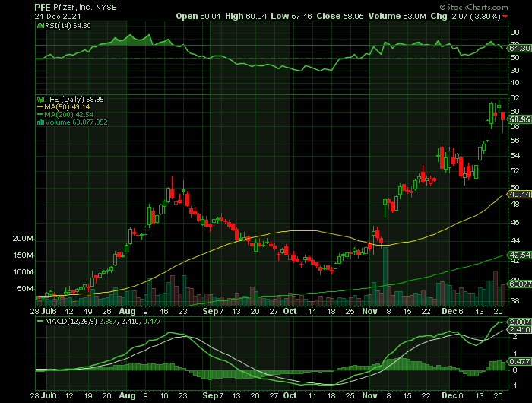Click the MACD(12,26,9) legend text
This screenshot has height=403, width=532.
pyautogui.click(x=71, y=321)
